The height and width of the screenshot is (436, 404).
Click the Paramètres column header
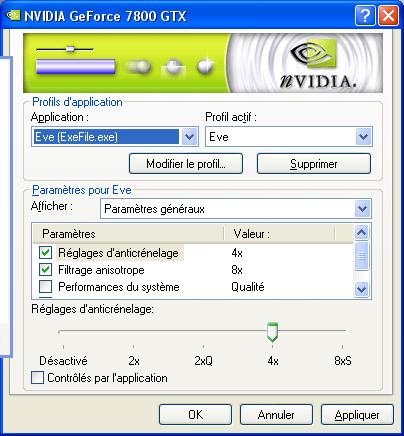click(128, 234)
